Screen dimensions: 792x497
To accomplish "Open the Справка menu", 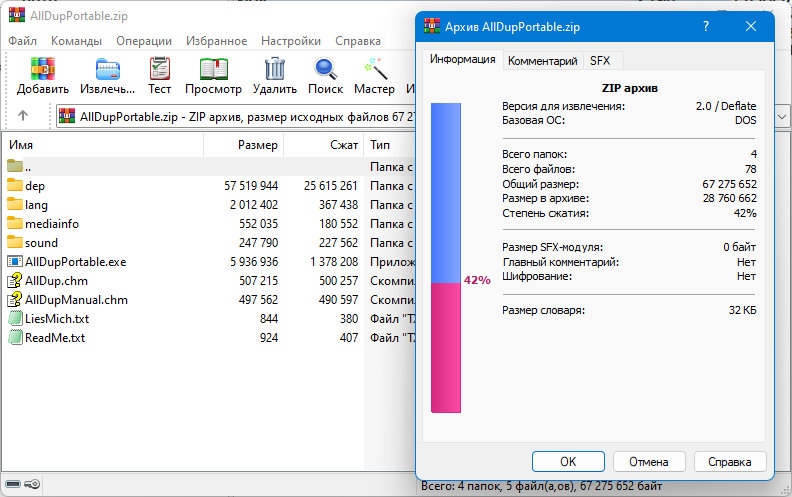I will click(358, 41).
